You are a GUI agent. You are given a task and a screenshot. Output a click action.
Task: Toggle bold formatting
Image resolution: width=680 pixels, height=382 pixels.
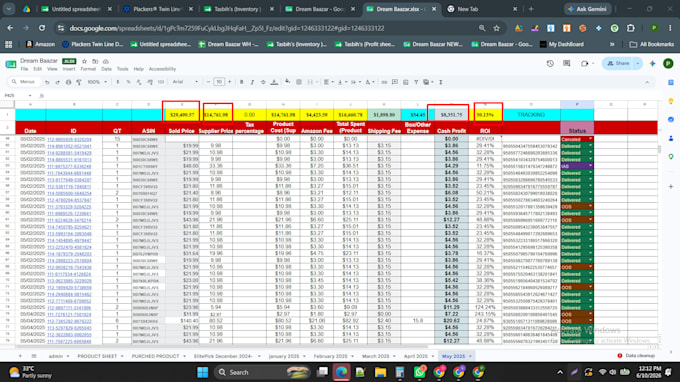tap(242, 82)
